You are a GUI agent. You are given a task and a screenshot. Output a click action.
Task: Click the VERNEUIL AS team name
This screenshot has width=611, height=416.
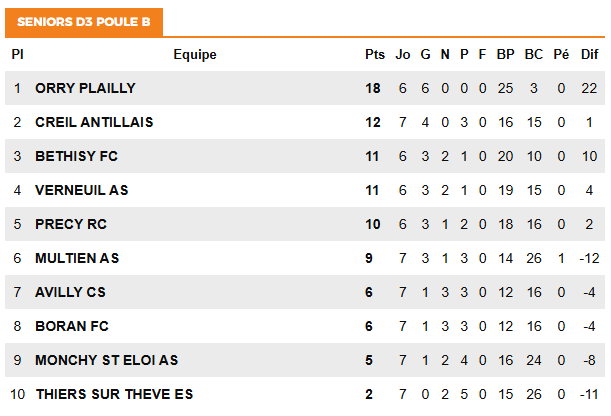tap(82, 190)
